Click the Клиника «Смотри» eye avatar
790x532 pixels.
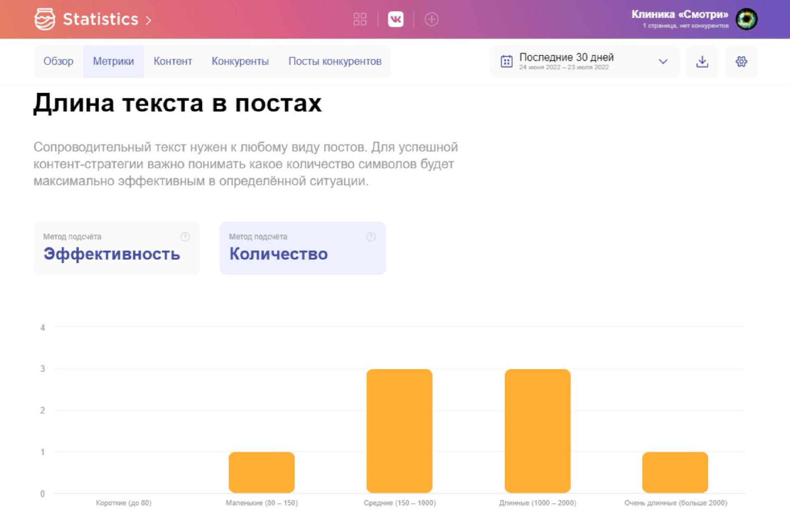click(x=746, y=19)
